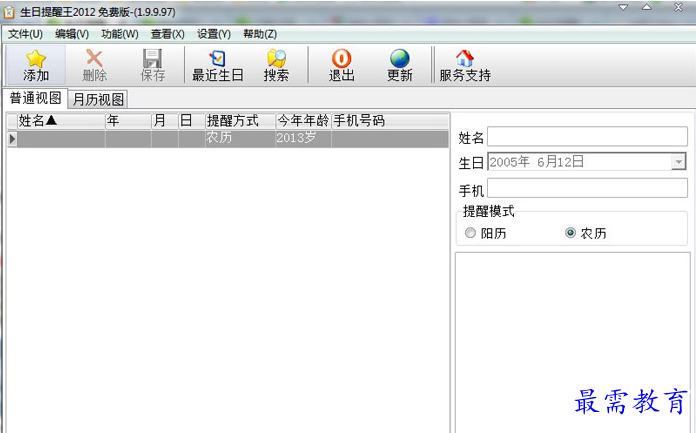Click the 日 column header
The image size is (696, 433).
(192, 121)
